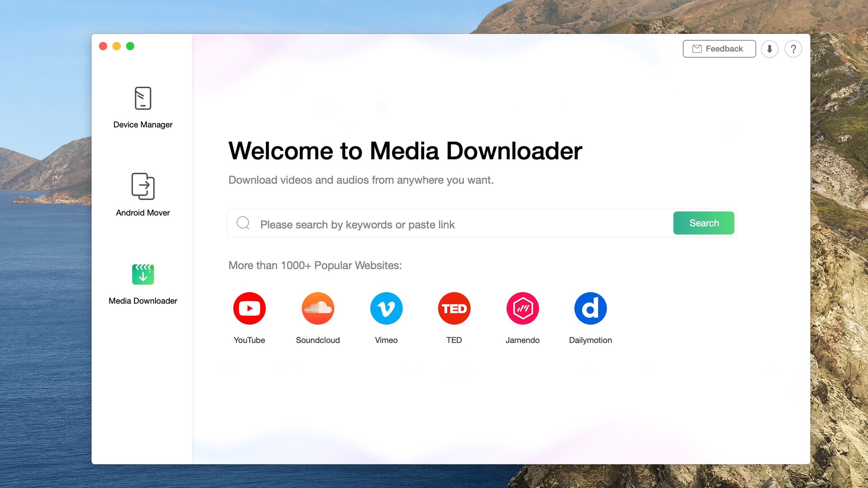
Task: Open the Device Manager sidebar icon
Action: (x=143, y=98)
